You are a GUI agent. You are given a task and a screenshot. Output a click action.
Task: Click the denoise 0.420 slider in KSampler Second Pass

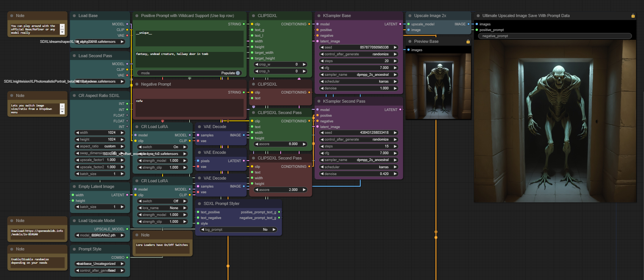(x=358, y=174)
